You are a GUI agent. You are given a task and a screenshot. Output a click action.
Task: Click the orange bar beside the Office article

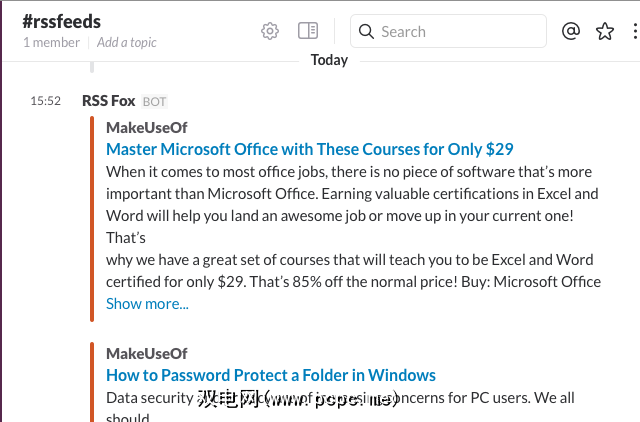click(92, 220)
